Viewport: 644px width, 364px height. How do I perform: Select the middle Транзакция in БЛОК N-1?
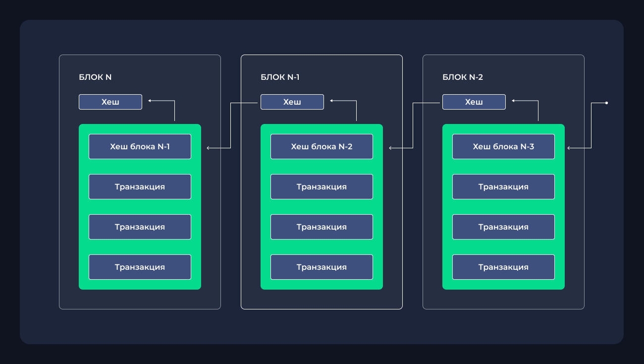[322, 227]
